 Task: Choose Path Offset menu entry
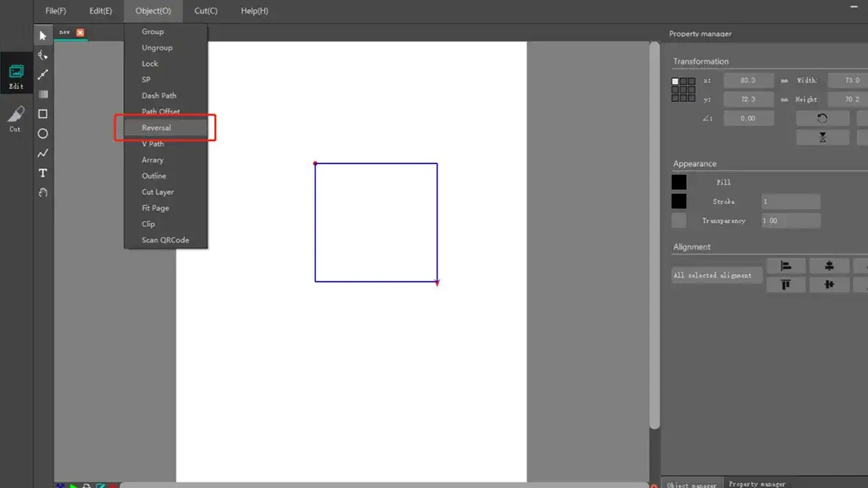click(166, 111)
